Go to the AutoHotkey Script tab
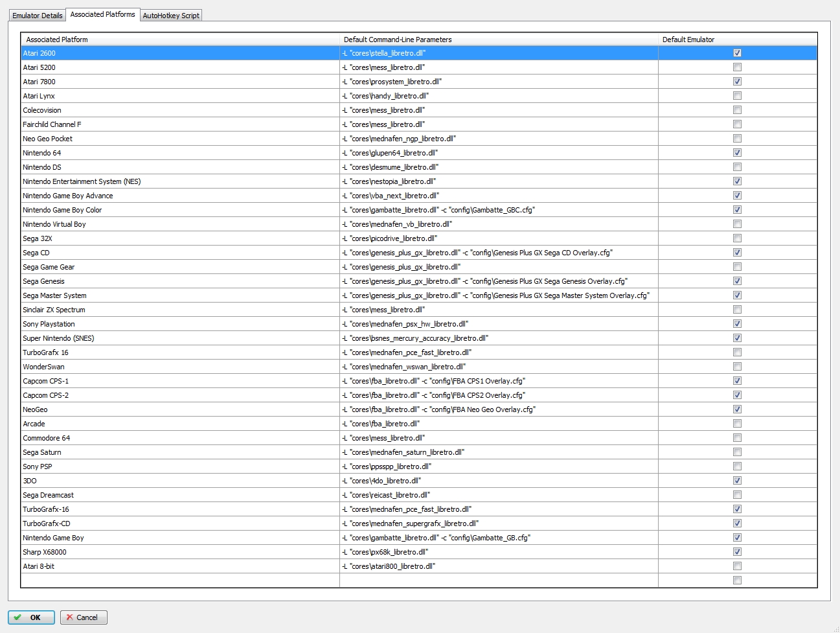The height and width of the screenshot is (633, 840). point(171,15)
